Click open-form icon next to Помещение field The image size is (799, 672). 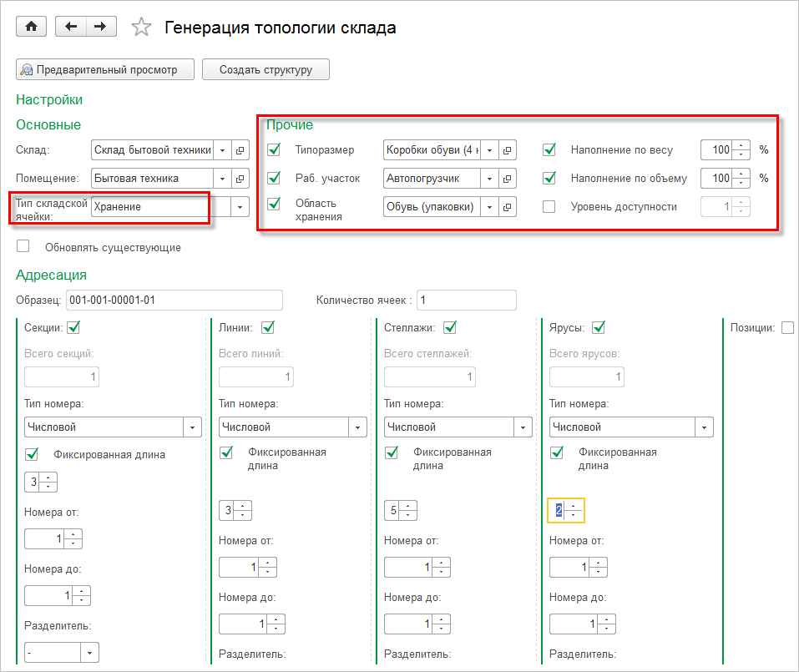click(x=240, y=178)
